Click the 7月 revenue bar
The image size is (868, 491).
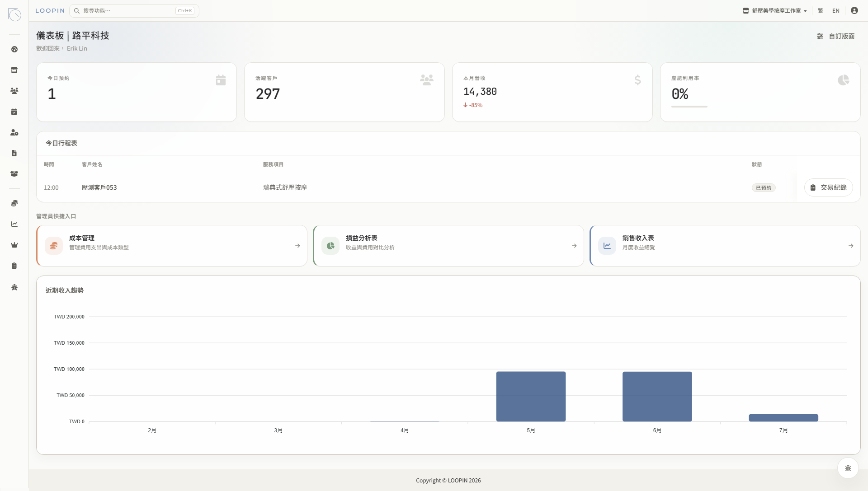point(783,418)
